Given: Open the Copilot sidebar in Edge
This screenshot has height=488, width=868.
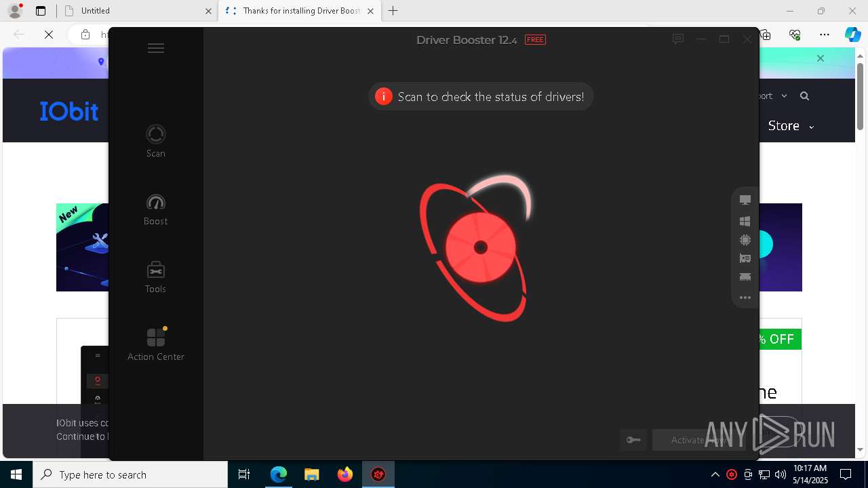Looking at the screenshot, I should pyautogui.click(x=852, y=35).
